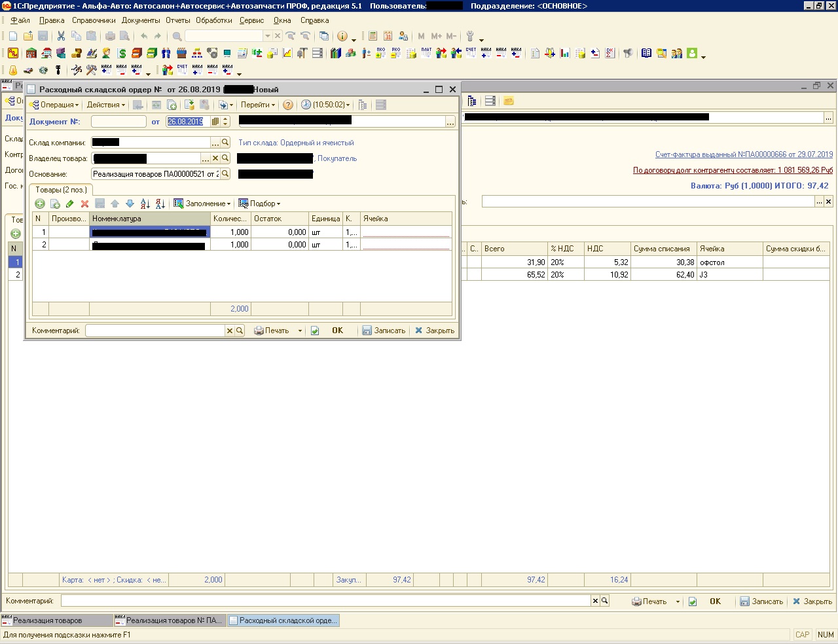The image size is (838, 644).
Task: Edit the current goods row with pencil
Action: (70, 204)
